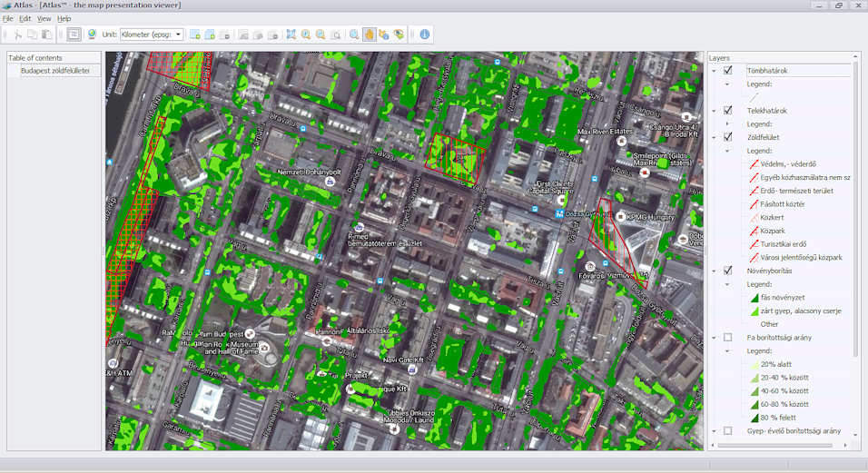Click the Közpark red legend symbol
The height and width of the screenshot is (473, 868).
pyautogui.click(x=754, y=231)
